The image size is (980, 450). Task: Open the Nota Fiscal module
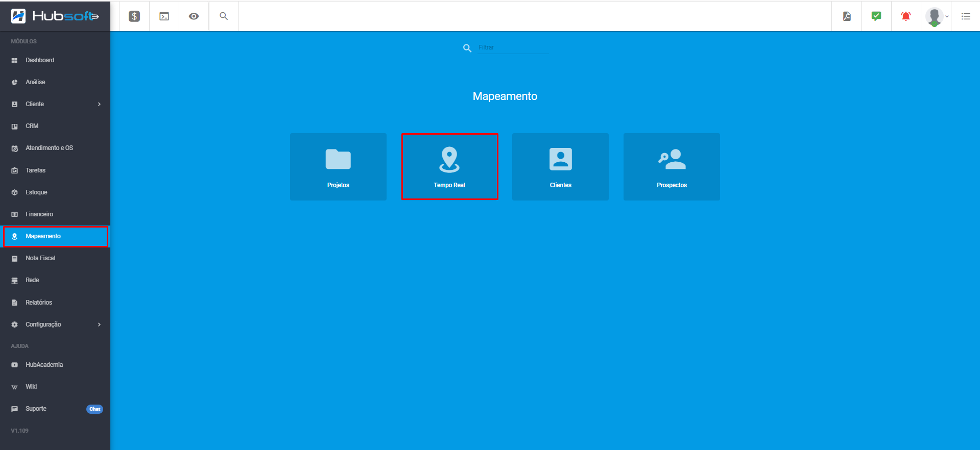[55, 258]
